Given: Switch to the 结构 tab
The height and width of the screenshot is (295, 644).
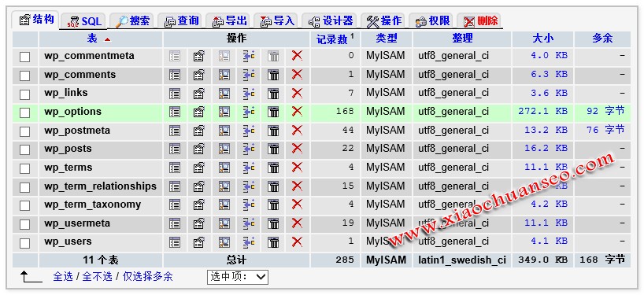Looking at the screenshot, I should pyautogui.click(x=36, y=20).
